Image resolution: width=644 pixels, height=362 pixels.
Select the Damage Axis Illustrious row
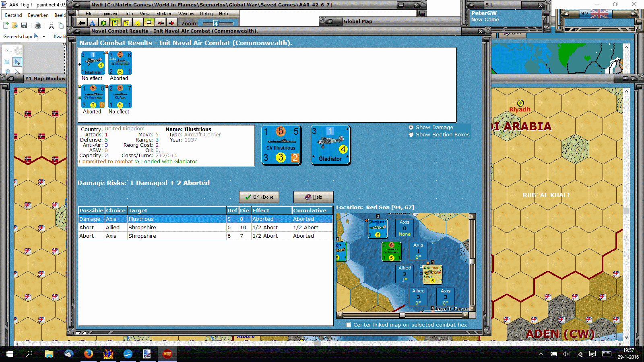tap(205, 219)
